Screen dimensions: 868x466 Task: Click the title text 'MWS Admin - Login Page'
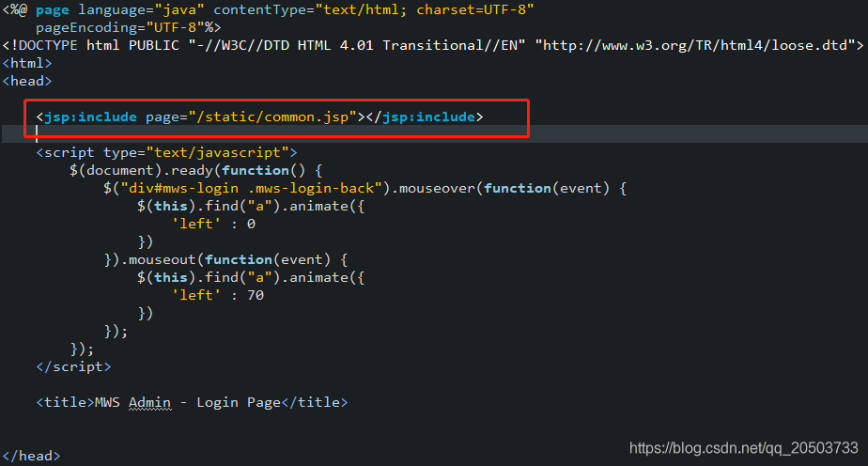click(x=188, y=402)
